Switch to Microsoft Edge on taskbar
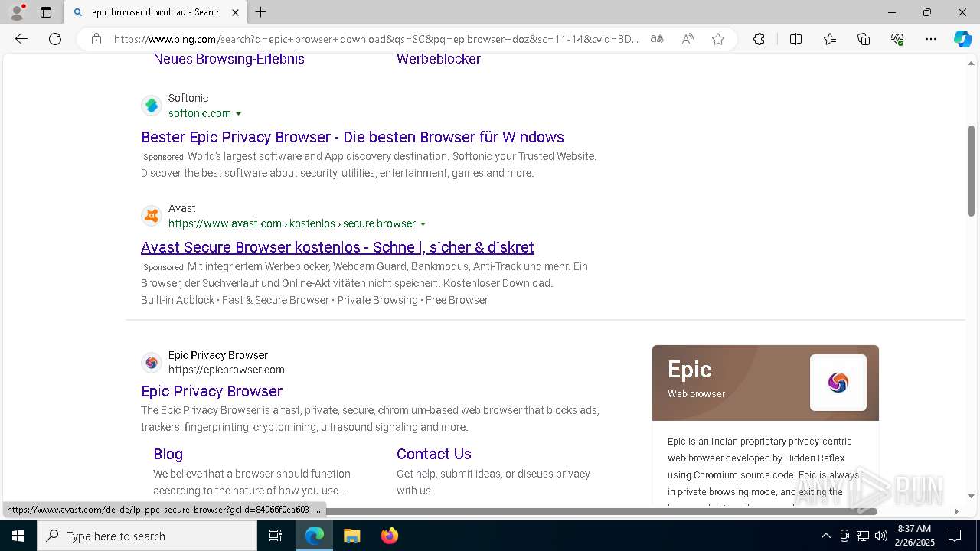The height and width of the screenshot is (551, 980). coord(315,536)
